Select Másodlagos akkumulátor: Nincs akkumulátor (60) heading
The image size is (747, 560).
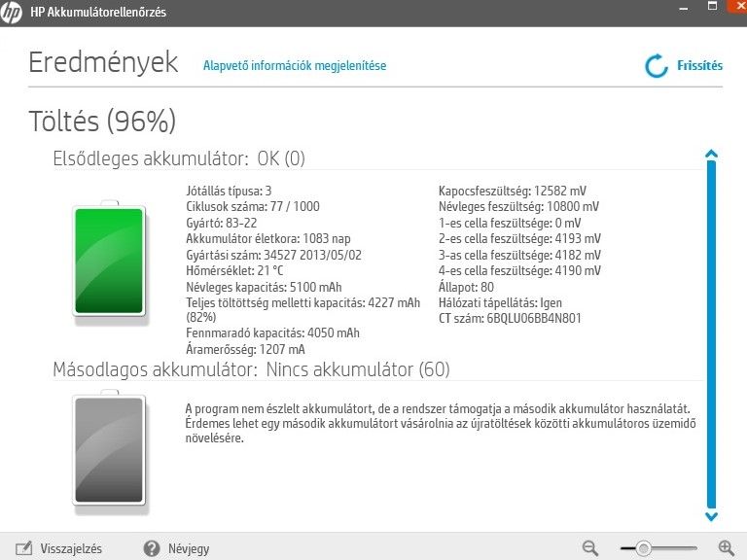tap(252, 369)
